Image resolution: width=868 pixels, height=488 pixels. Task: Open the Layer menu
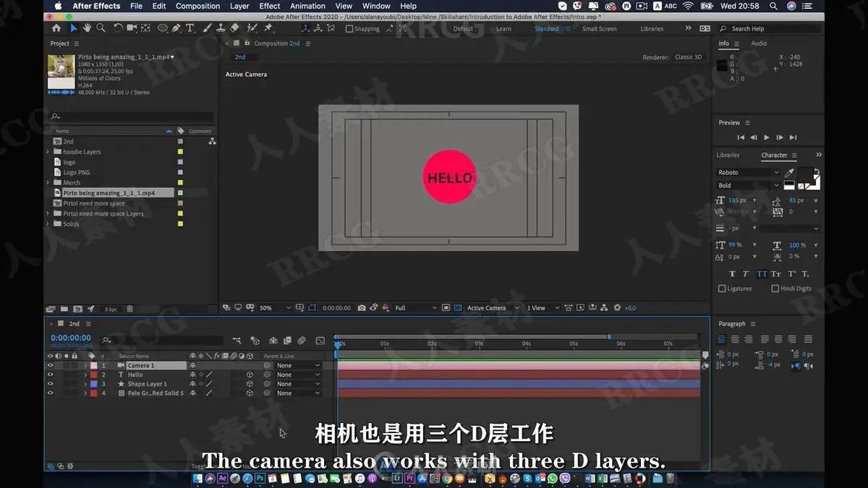239,6
